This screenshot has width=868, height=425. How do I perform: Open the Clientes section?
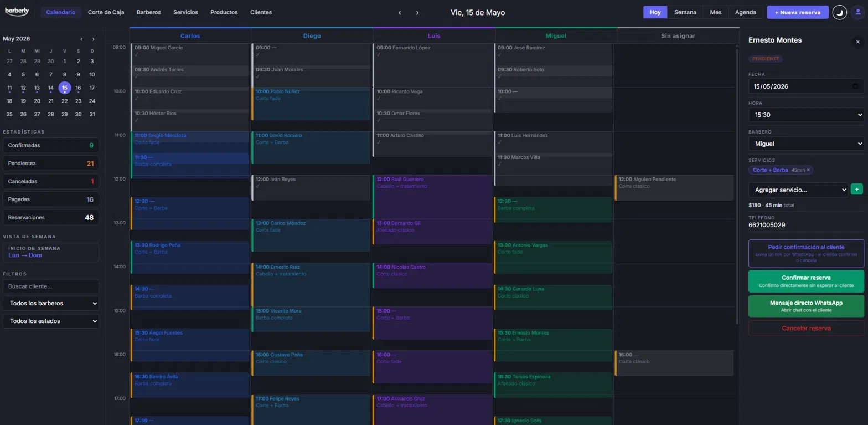pos(261,12)
